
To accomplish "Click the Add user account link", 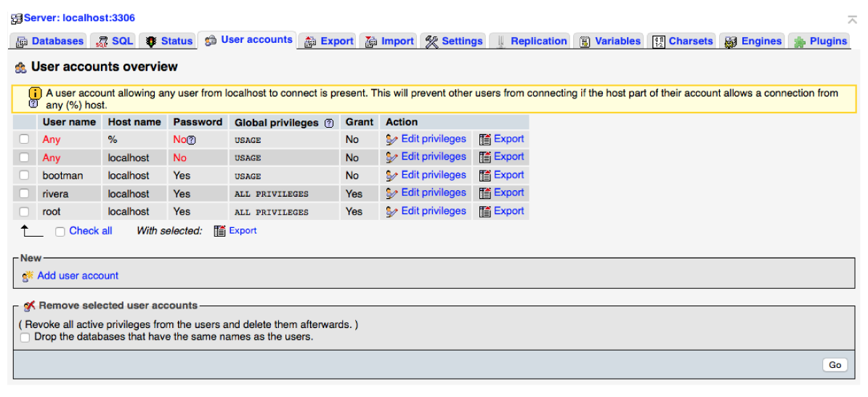I will tap(78, 275).
